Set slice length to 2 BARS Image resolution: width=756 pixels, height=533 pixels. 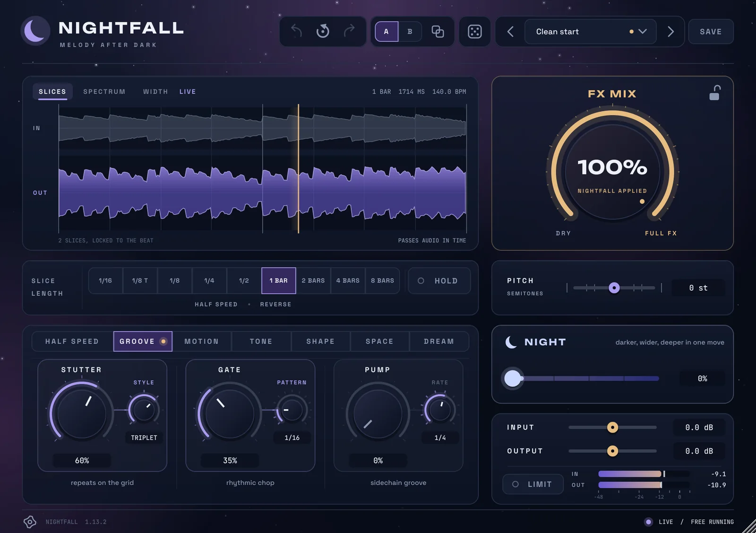click(313, 281)
